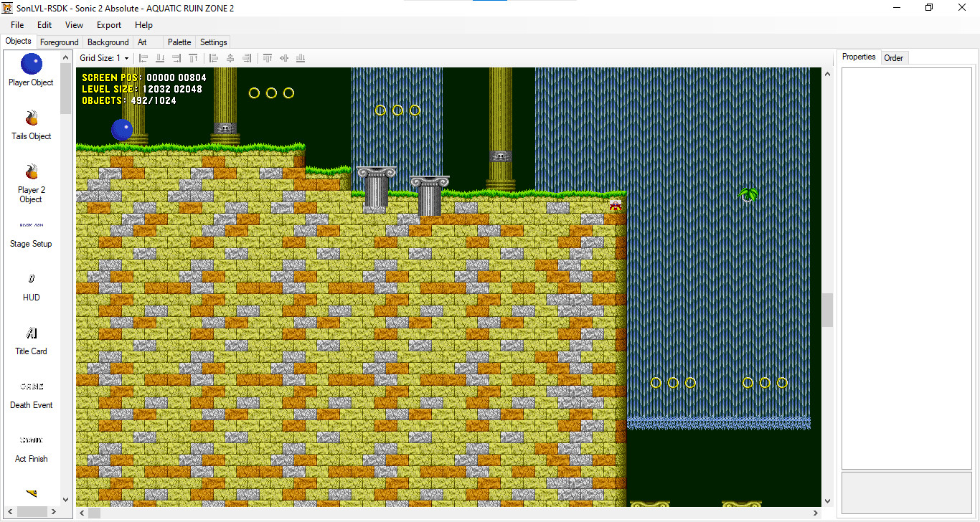
Task: Open the View menu
Action: click(x=74, y=24)
